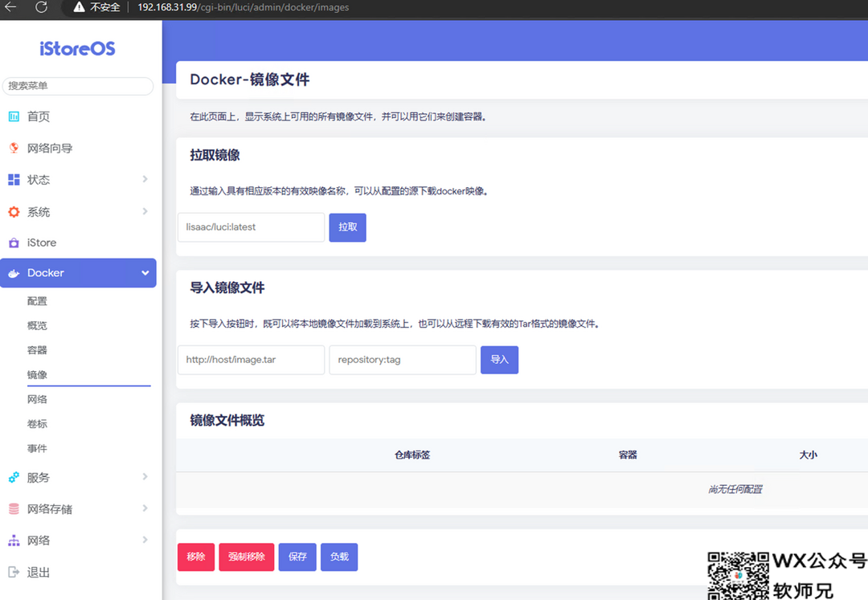
Task: Click the network wizard globe icon
Action: 14,148
